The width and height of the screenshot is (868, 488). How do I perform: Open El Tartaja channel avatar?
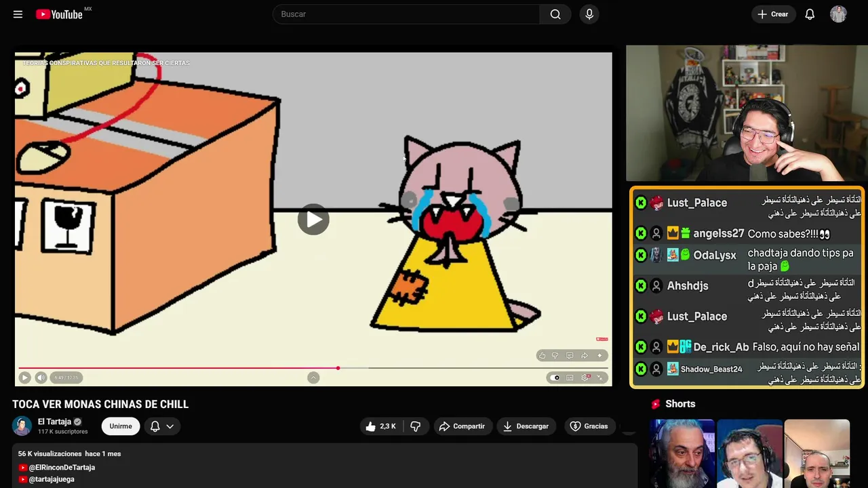(22, 426)
